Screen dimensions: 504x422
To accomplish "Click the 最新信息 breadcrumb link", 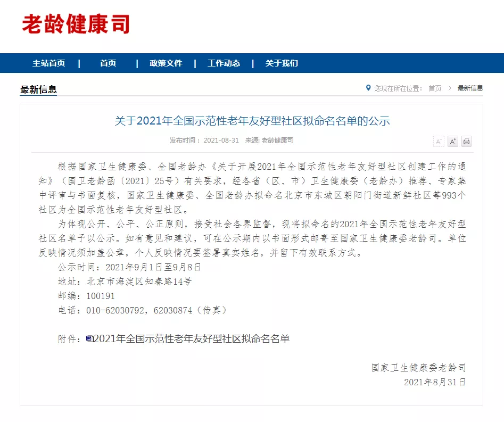I will click(470, 88).
